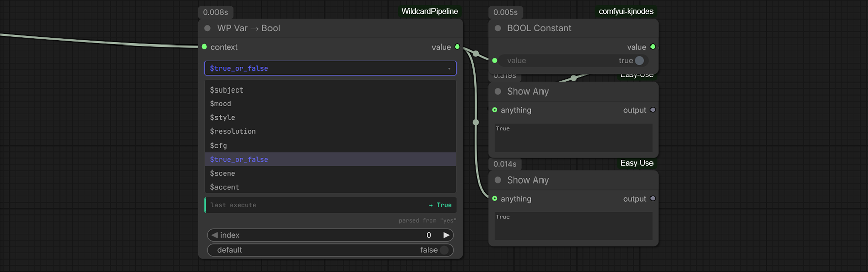Click the 0.005s execution time label
The height and width of the screenshot is (272, 868).
pos(505,12)
